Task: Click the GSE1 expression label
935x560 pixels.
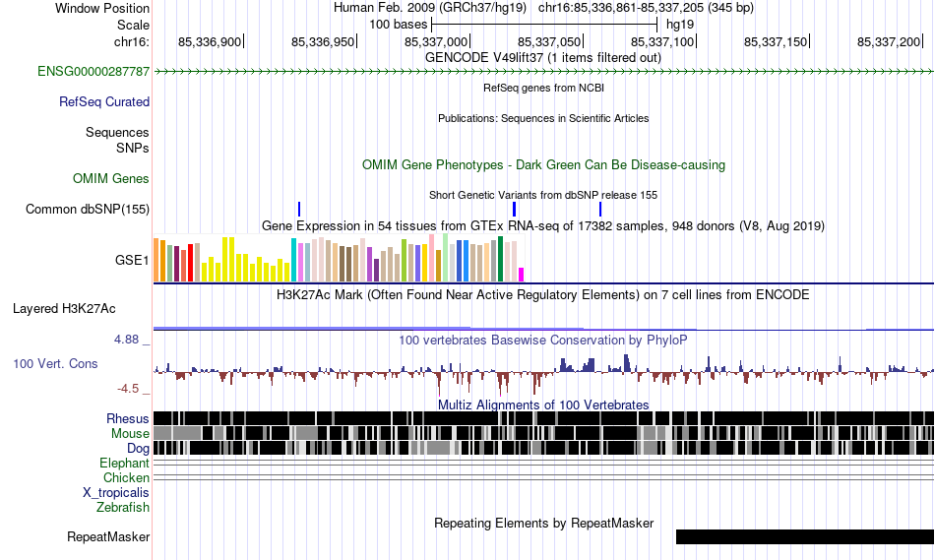Action: pyautogui.click(x=132, y=260)
